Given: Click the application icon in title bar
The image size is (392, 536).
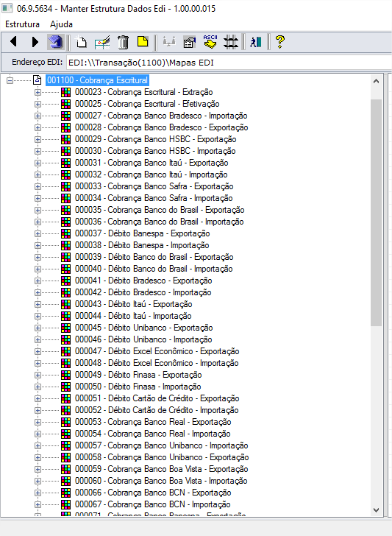Looking at the screenshot, I should pyautogui.click(x=7, y=8).
